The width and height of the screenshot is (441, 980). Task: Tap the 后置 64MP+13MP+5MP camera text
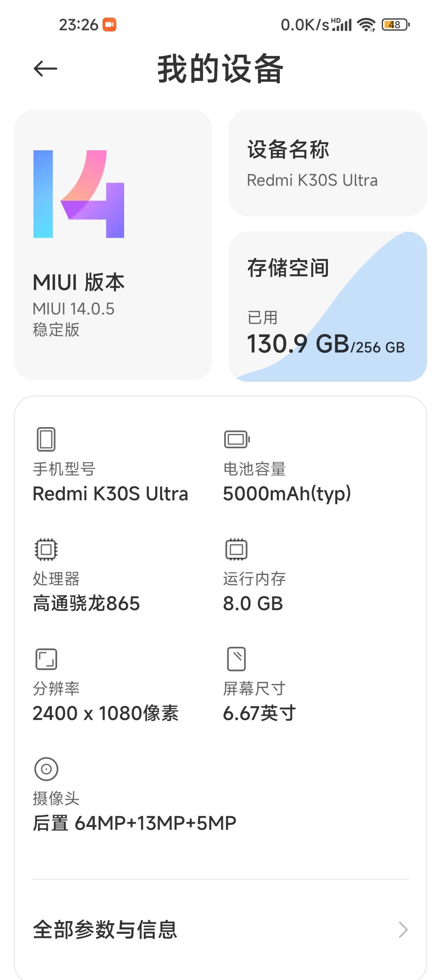click(135, 823)
